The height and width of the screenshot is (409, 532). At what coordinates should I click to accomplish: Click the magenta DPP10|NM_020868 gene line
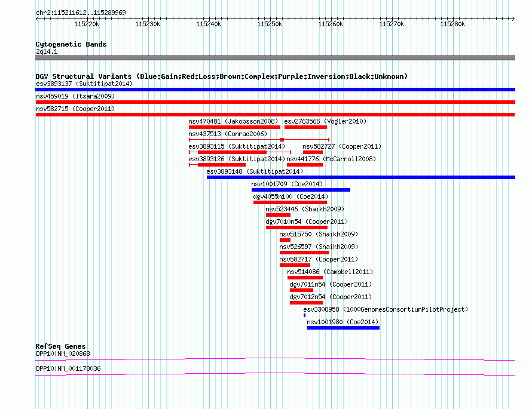pos(275,359)
